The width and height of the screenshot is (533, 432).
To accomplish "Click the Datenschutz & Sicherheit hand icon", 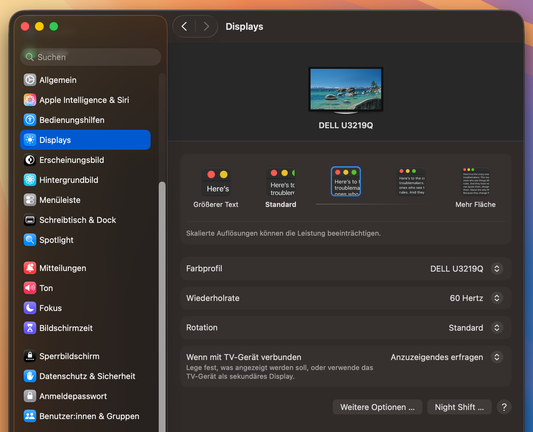I will click(x=30, y=376).
